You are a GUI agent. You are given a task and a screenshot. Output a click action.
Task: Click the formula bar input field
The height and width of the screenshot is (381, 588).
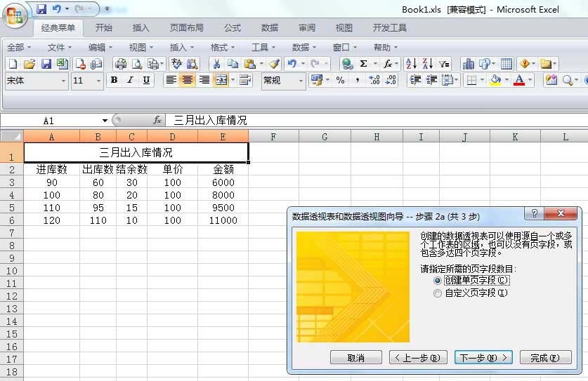point(377,120)
